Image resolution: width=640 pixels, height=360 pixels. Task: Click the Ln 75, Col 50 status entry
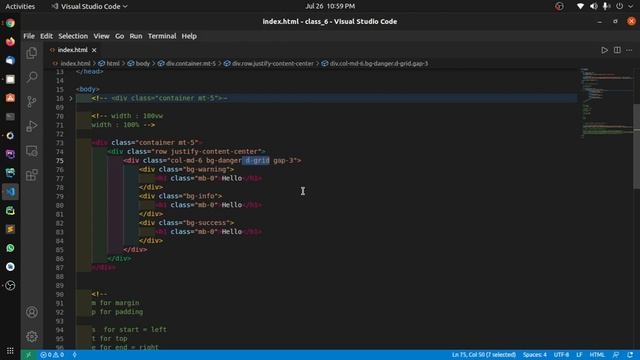point(484,355)
